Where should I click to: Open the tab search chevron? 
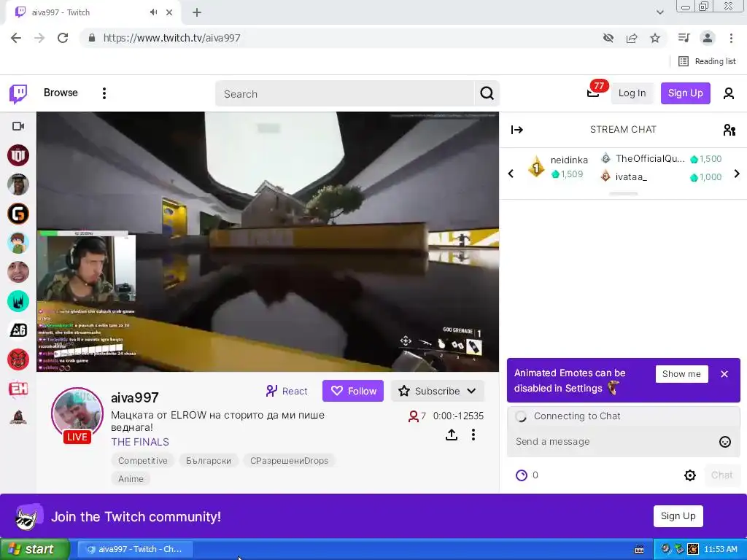(659, 12)
